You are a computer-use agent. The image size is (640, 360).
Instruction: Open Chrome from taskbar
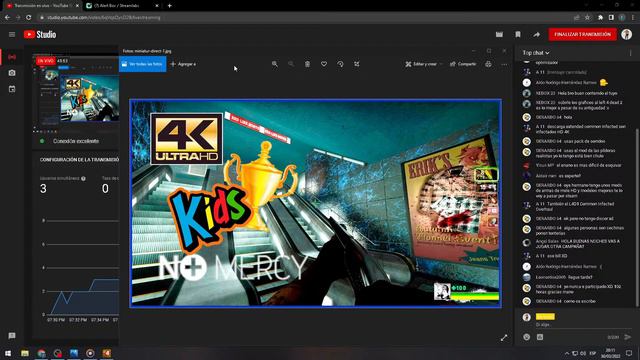pos(41,353)
